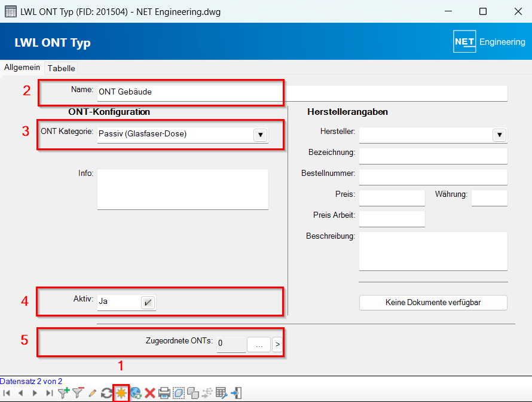Click the Bestellnummer input field
Viewport: 532px width, 402px height.
433,177
